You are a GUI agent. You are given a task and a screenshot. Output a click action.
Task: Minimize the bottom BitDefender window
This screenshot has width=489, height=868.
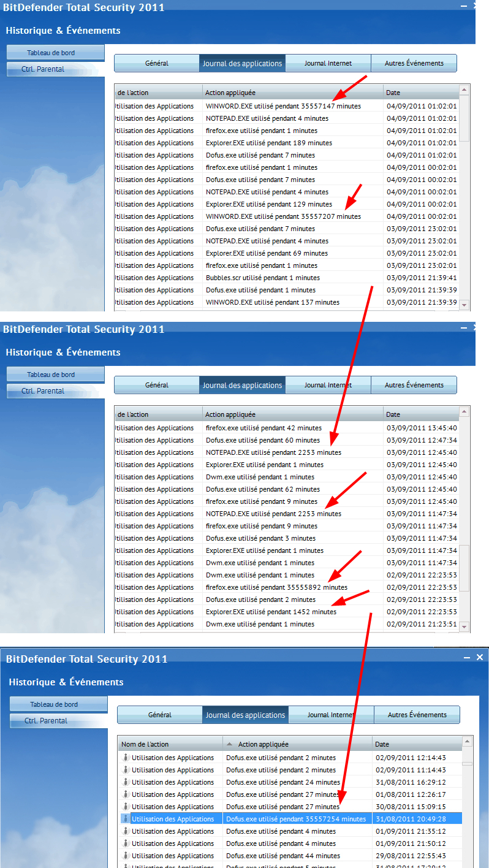[x=467, y=657]
